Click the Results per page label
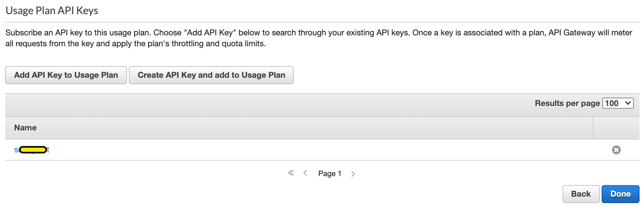 coord(567,103)
